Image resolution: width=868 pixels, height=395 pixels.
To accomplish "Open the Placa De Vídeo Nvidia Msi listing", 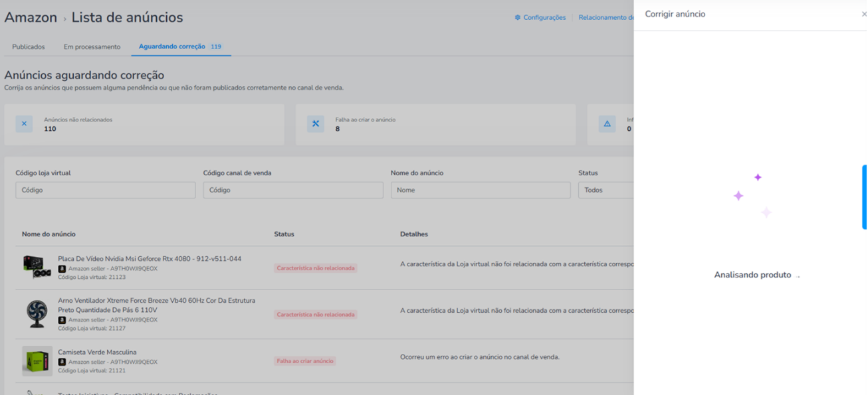I will point(150,259).
